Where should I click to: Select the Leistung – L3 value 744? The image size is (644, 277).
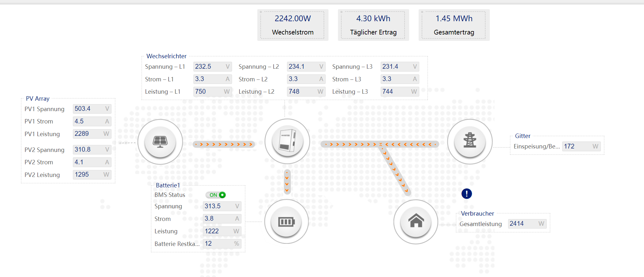pos(400,91)
